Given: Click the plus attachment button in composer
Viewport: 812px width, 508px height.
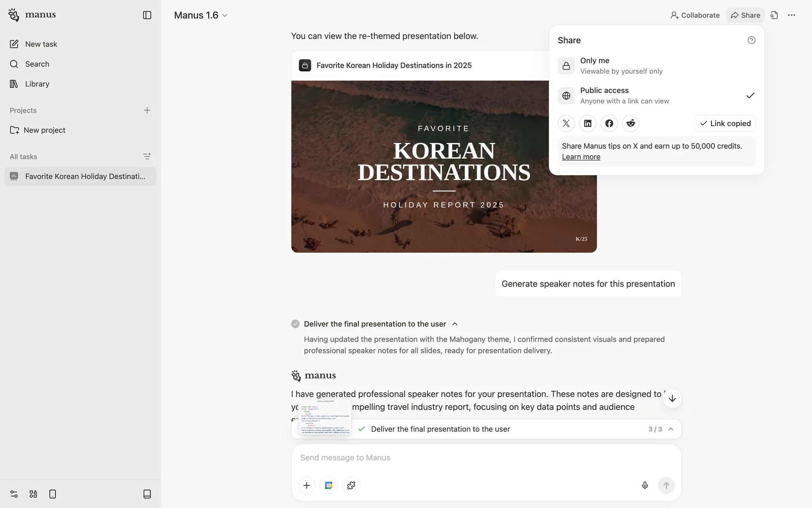Looking at the screenshot, I should coord(307,485).
